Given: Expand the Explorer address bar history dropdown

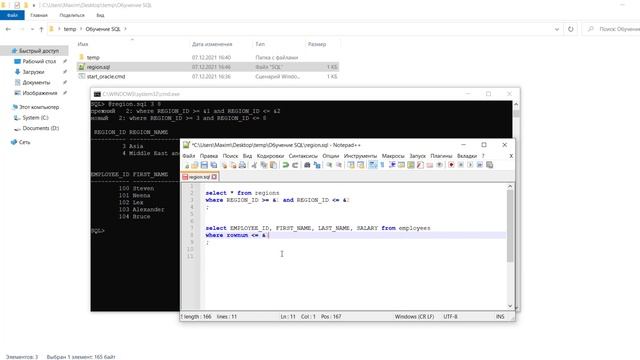Looking at the screenshot, I should point(557,29).
